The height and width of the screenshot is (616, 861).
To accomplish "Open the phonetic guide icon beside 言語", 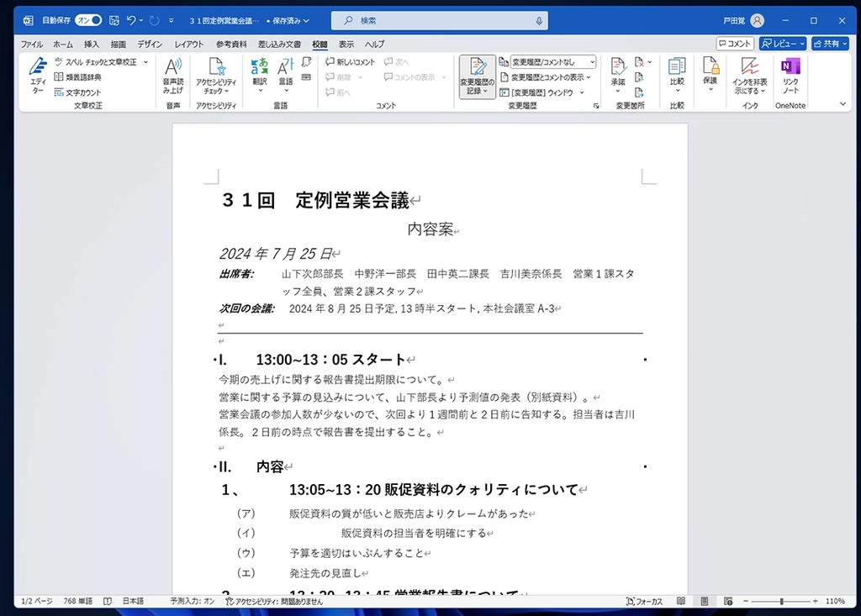I will pos(306,62).
